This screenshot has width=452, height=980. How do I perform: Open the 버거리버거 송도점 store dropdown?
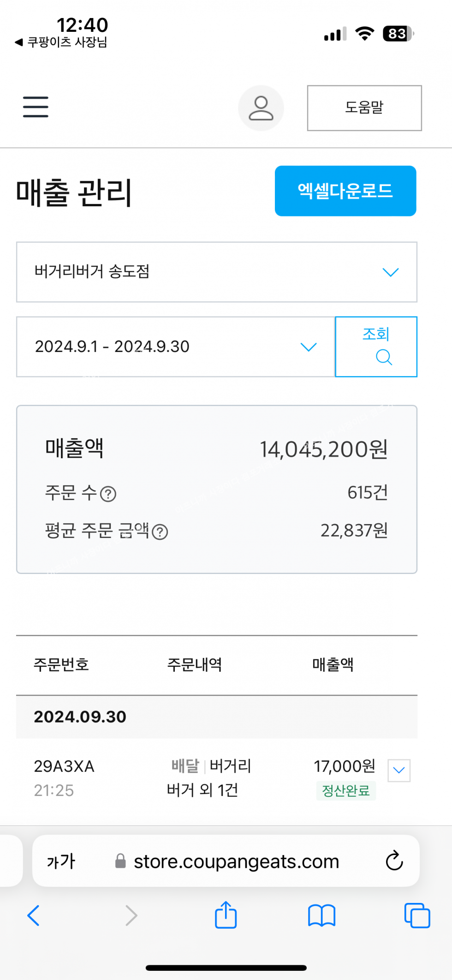point(217,272)
